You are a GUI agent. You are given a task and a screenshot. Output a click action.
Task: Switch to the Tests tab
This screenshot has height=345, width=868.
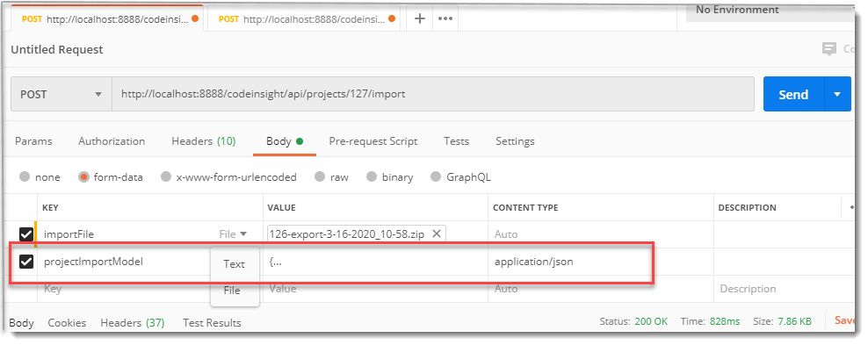pos(456,141)
